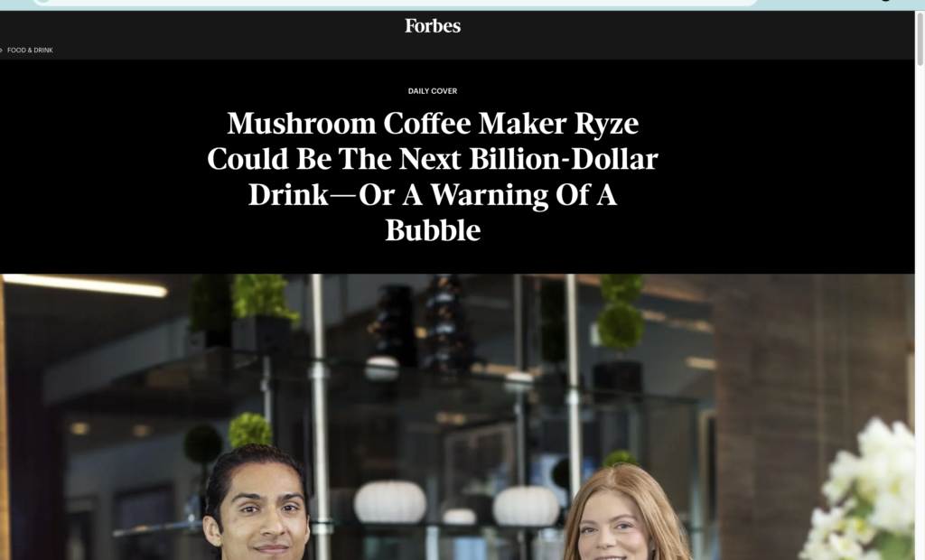The width and height of the screenshot is (925, 560).
Task: Focus the browser address bar
Action: pyautogui.click(x=396, y=3)
